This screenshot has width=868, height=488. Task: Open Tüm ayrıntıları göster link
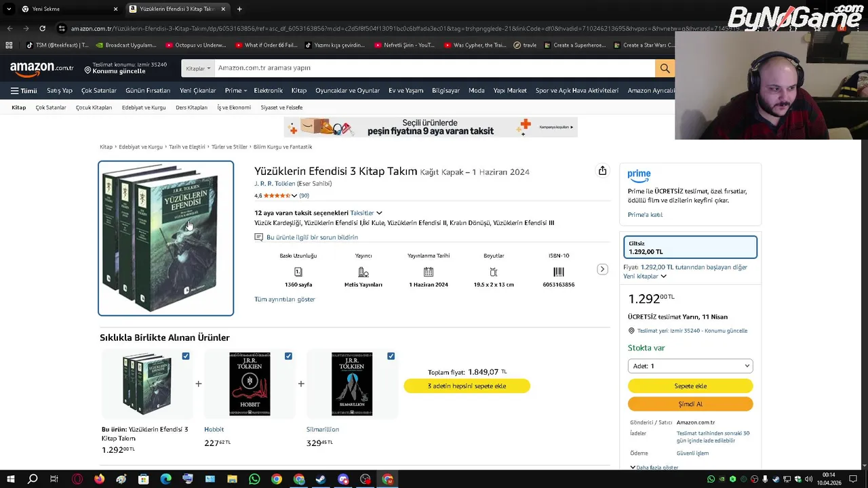(284, 299)
